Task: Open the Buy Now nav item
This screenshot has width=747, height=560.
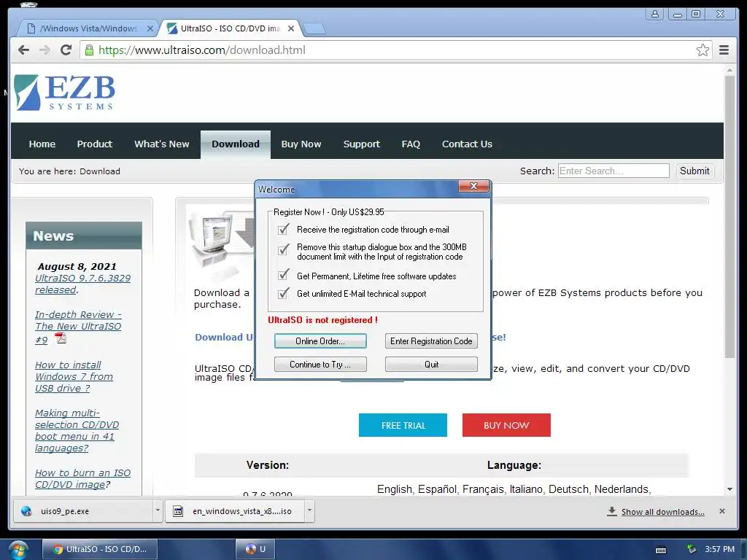Action: pyautogui.click(x=301, y=144)
